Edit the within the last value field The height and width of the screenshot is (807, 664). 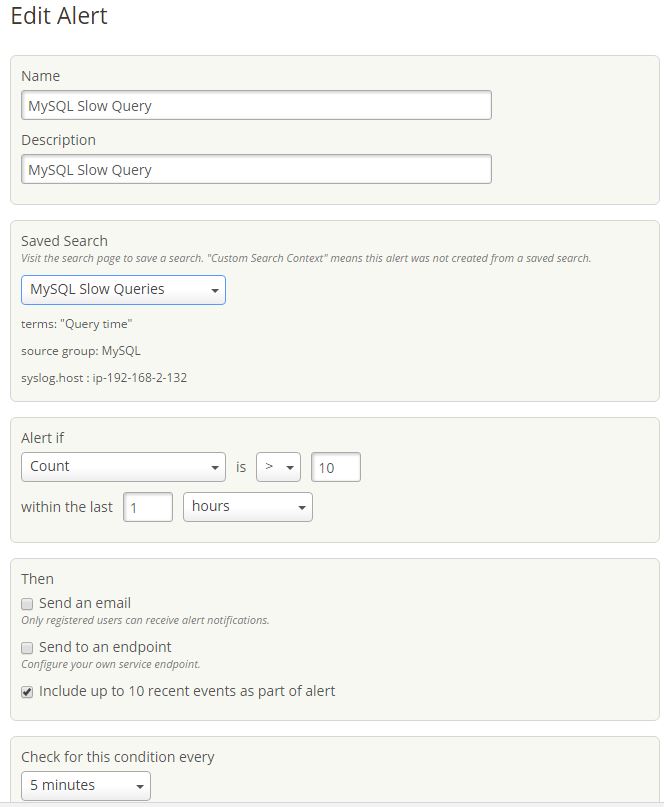click(x=150, y=507)
